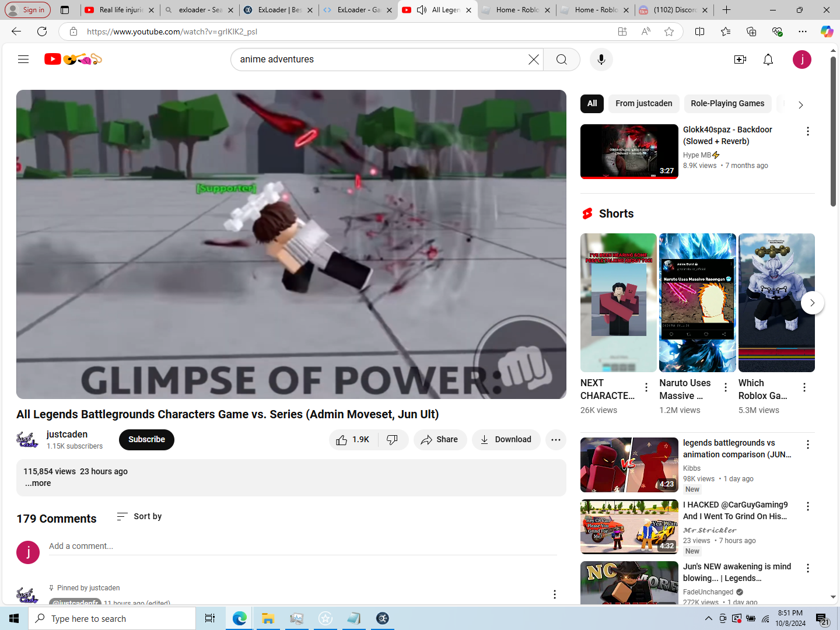Open the Sort by comments dropdown
The width and height of the screenshot is (840, 630).
pos(139,517)
